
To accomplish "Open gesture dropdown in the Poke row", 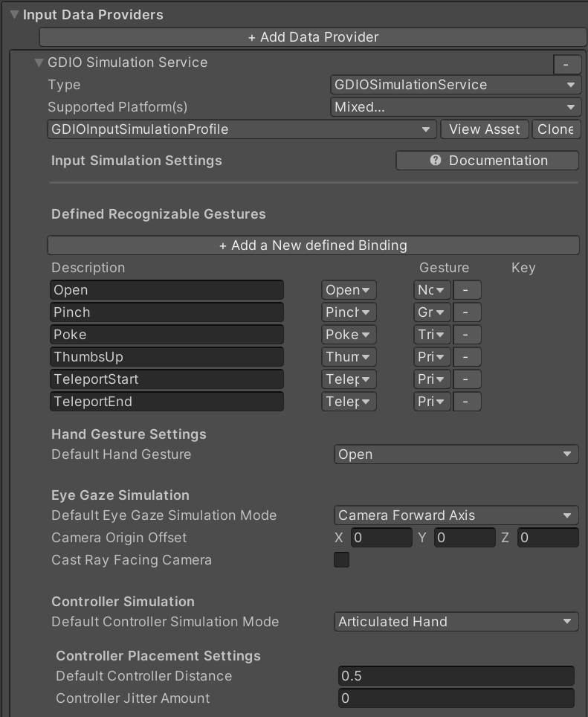I will coord(349,335).
